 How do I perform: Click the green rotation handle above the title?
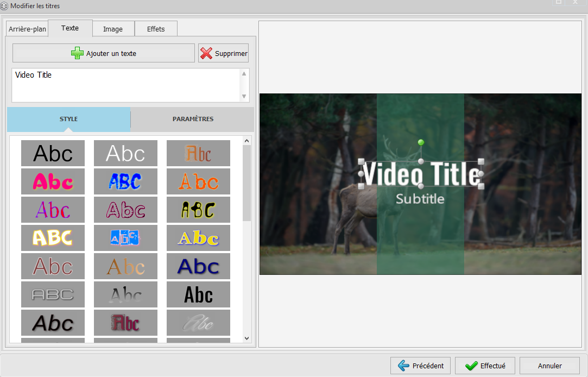pos(421,142)
